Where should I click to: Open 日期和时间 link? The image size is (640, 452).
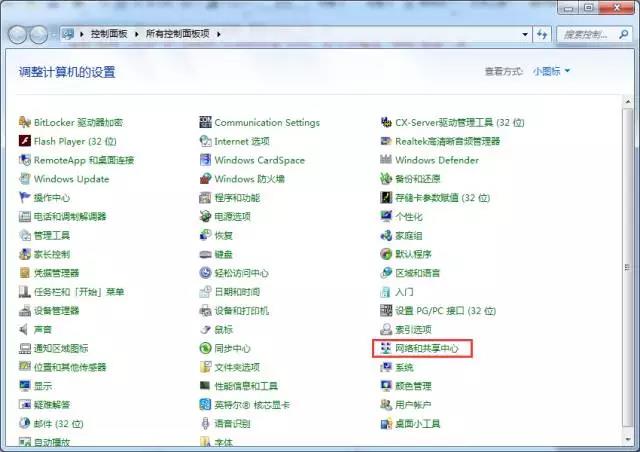click(237, 292)
